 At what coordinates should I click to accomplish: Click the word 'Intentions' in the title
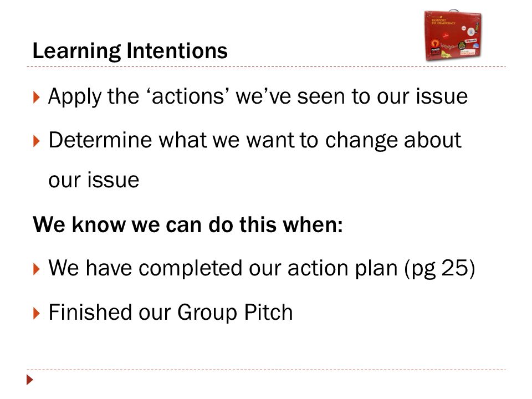(177, 51)
